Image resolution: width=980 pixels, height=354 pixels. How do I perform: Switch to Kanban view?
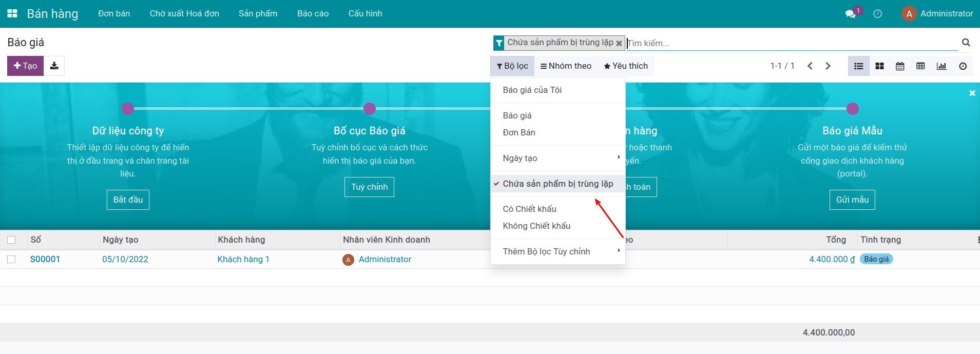point(879,66)
